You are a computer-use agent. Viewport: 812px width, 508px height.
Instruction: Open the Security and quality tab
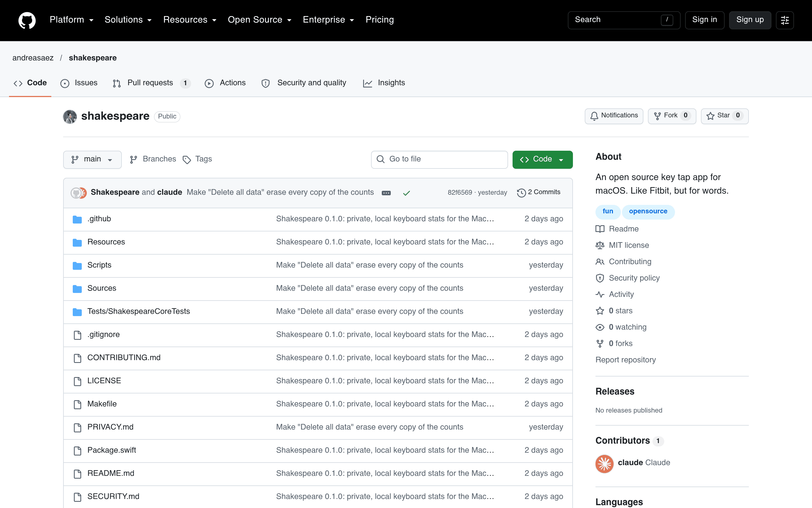pos(304,83)
